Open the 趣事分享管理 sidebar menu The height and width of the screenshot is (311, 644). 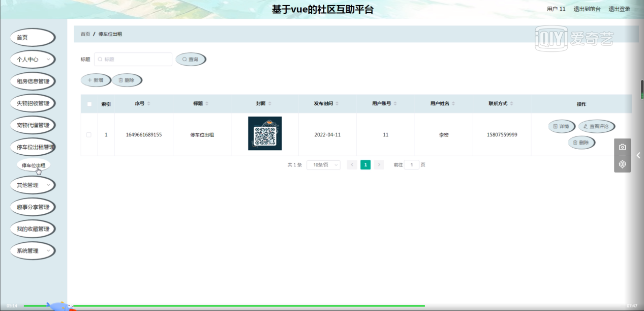click(x=33, y=207)
